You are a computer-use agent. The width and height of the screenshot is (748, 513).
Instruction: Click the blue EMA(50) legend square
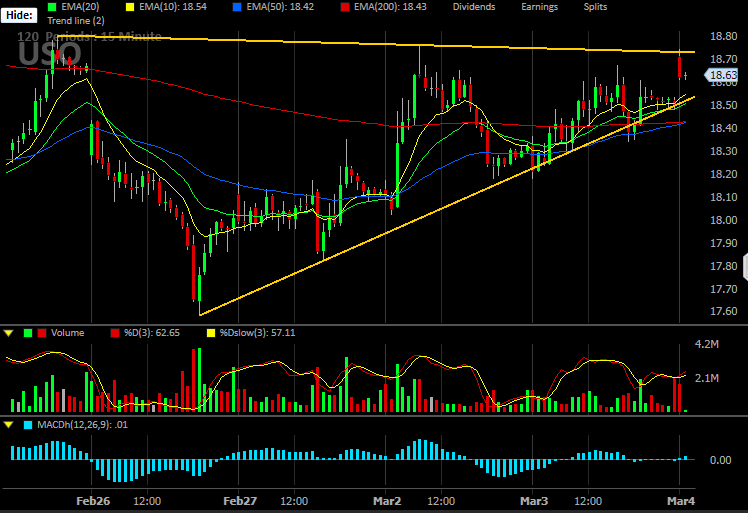click(x=237, y=7)
